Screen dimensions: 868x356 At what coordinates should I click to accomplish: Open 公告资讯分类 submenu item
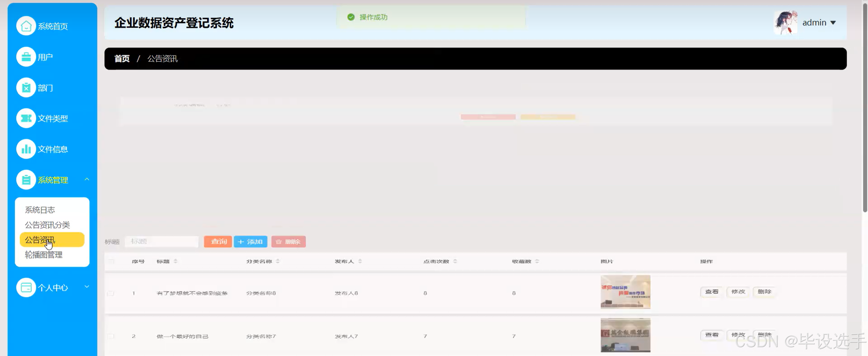47,225
